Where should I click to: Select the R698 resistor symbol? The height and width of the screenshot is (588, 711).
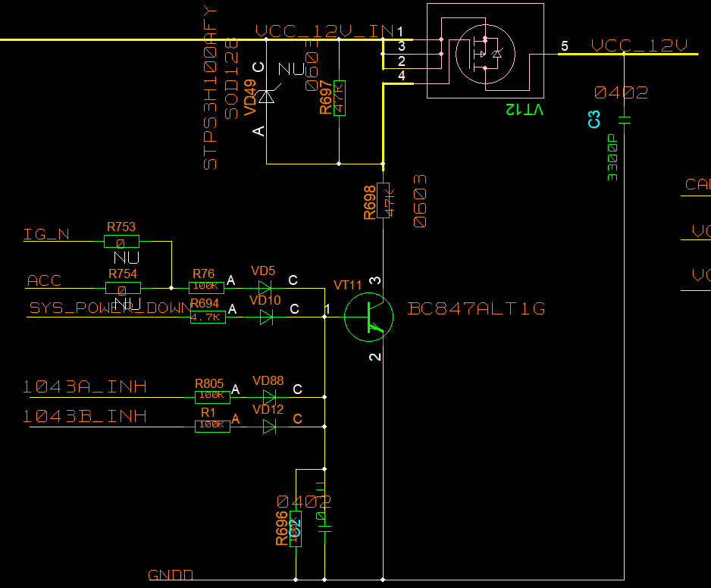coord(383,200)
